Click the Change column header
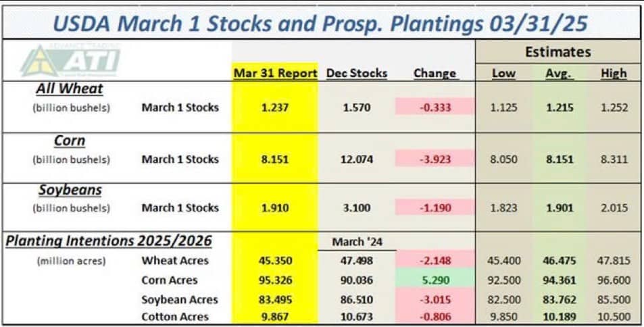 (434, 73)
